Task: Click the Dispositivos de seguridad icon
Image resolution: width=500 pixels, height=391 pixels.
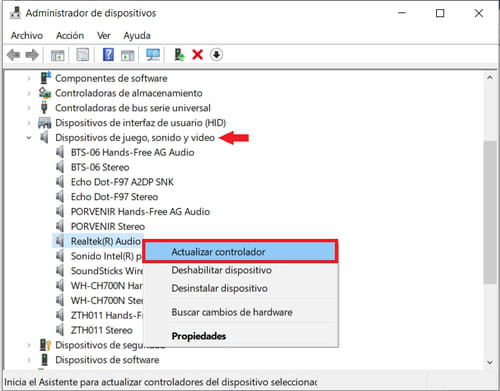Action: (x=45, y=345)
